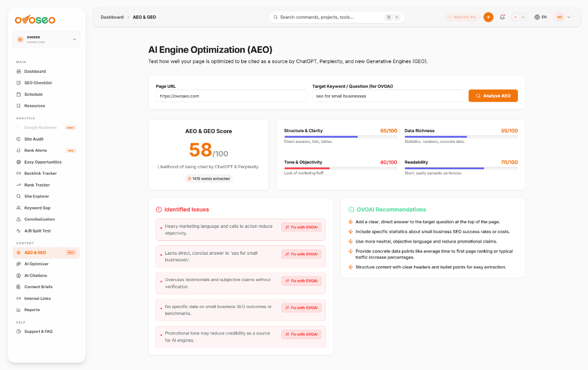Click the orange plus add button
The height and width of the screenshot is (370, 588).
click(x=488, y=17)
